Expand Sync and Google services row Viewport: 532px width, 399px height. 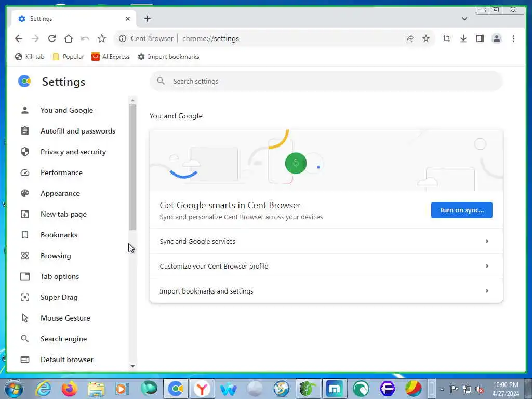click(326, 241)
